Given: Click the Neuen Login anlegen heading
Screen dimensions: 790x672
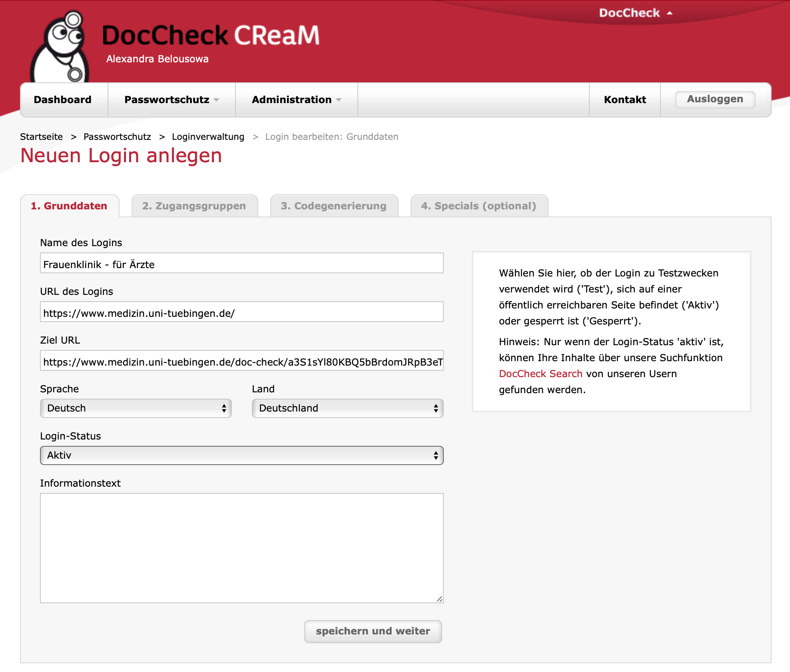Looking at the screenshot, I should click(x=121, y=155).
